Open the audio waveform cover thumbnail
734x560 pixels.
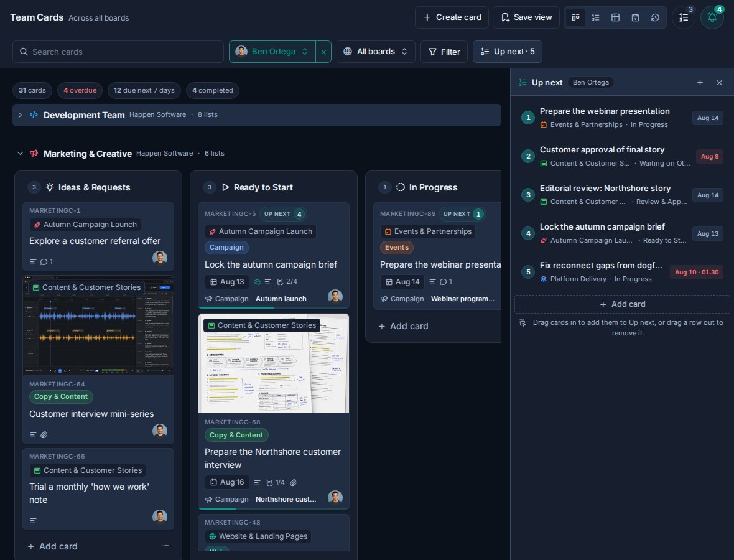[x=98, y=325]
